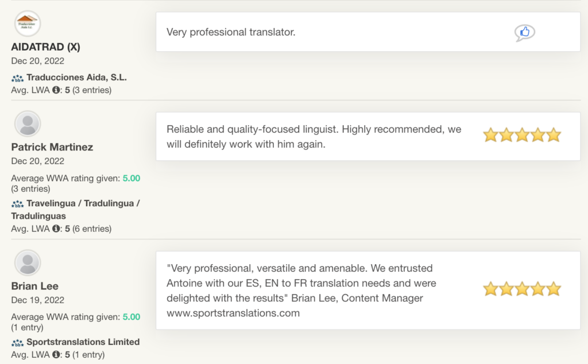Click Blue Board icon next to Traducciones Aida

pos(17,78)
